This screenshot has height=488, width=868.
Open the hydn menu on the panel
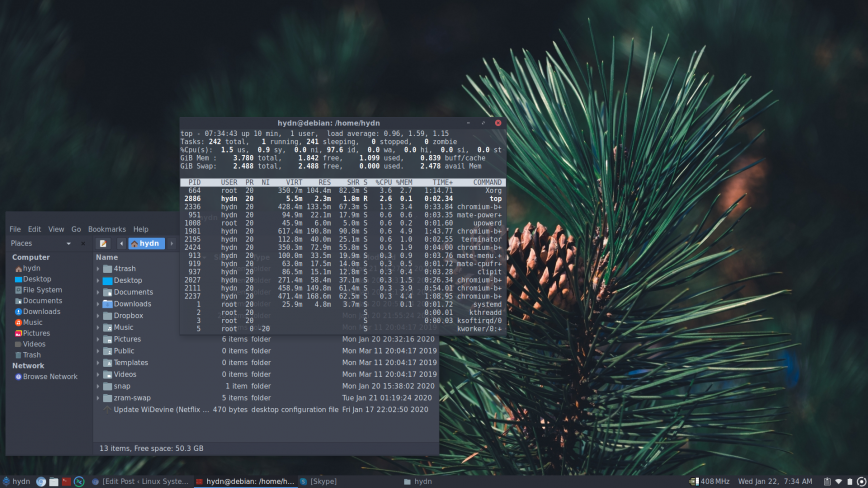16,481
